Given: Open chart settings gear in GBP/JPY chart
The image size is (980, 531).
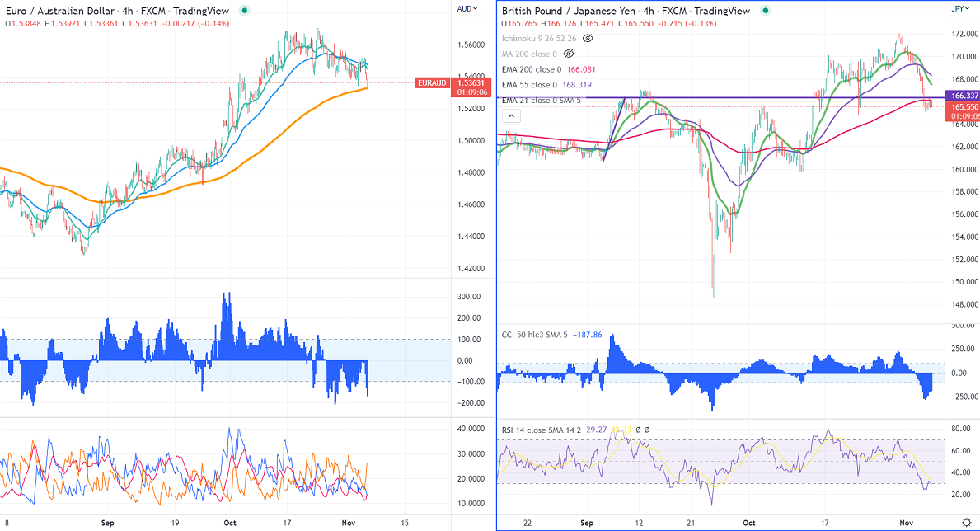Looking at the screenshot, I should click(966, 522).
